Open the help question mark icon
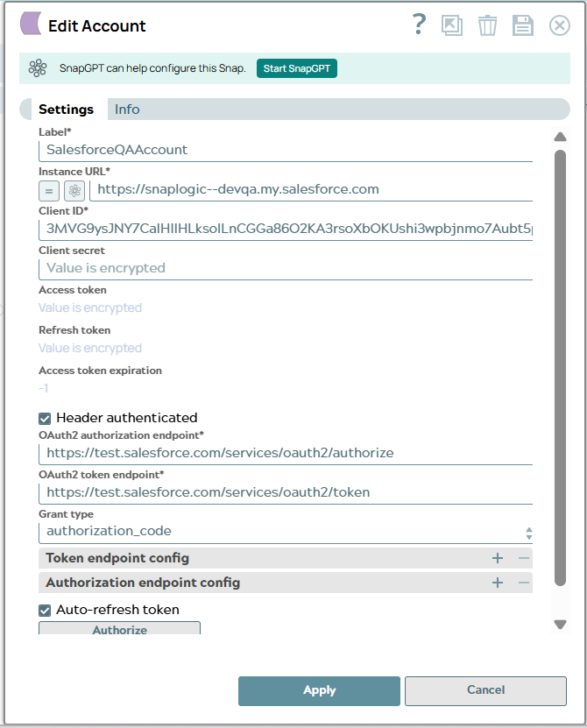 click(x=419, y=25)
